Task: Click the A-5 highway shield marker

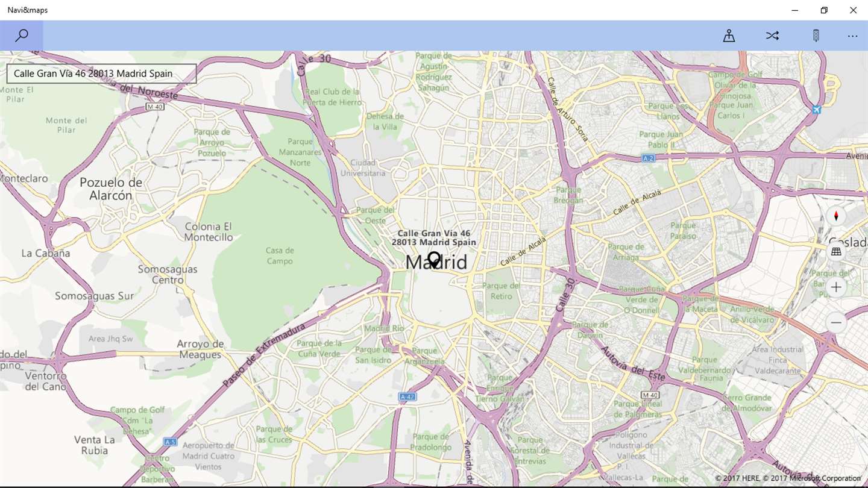Action: [171, 442]
